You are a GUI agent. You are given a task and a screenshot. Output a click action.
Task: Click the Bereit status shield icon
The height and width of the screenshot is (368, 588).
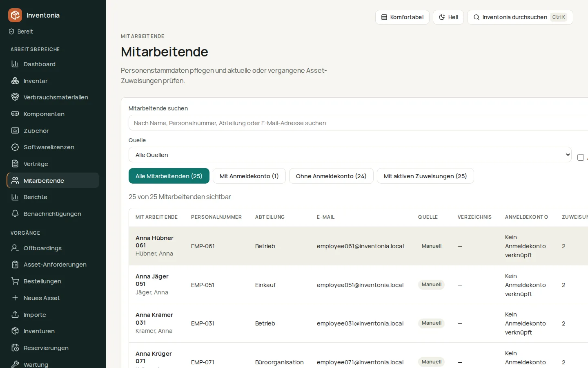point(11,31)
